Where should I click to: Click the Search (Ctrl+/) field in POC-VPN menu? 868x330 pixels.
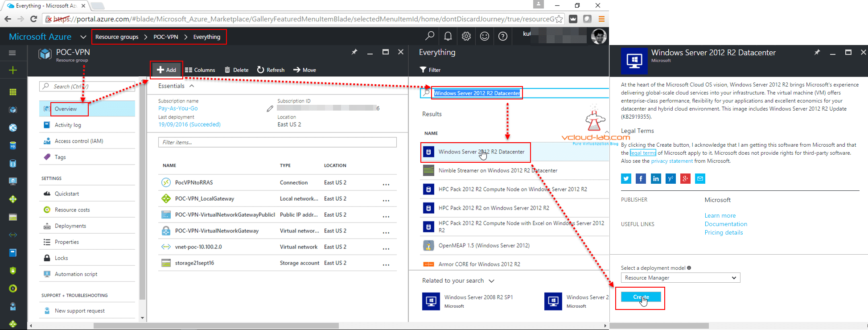pyautogui.click(x=87, y=86)
